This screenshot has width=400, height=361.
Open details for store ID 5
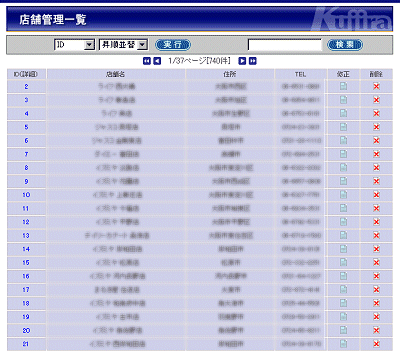coord(26,127)
